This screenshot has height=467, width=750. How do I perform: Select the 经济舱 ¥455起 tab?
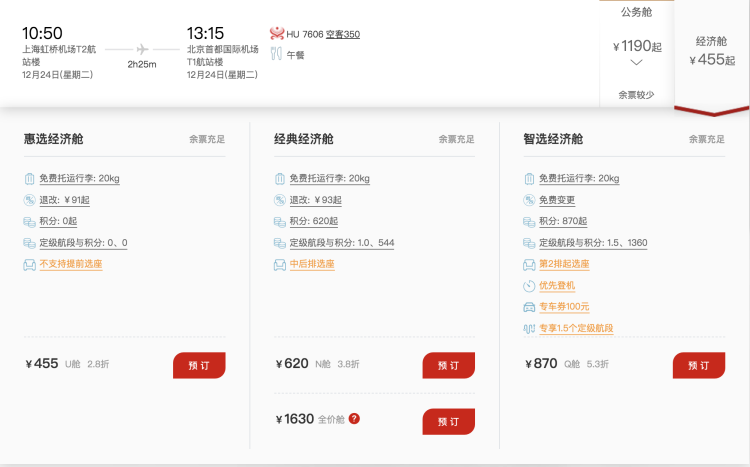coord(711,51)
